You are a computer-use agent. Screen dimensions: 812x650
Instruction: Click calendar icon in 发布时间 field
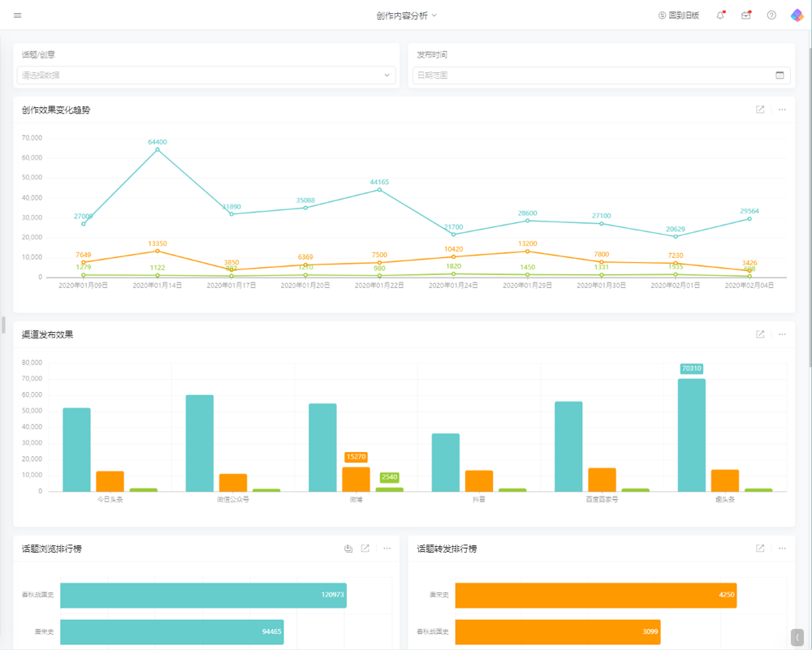pyautogui.click(x=780, y=75)
